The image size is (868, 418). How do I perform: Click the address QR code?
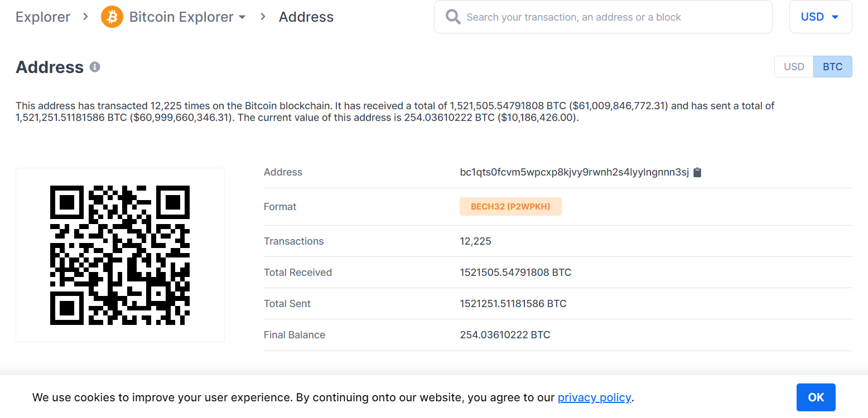point(120,255)
